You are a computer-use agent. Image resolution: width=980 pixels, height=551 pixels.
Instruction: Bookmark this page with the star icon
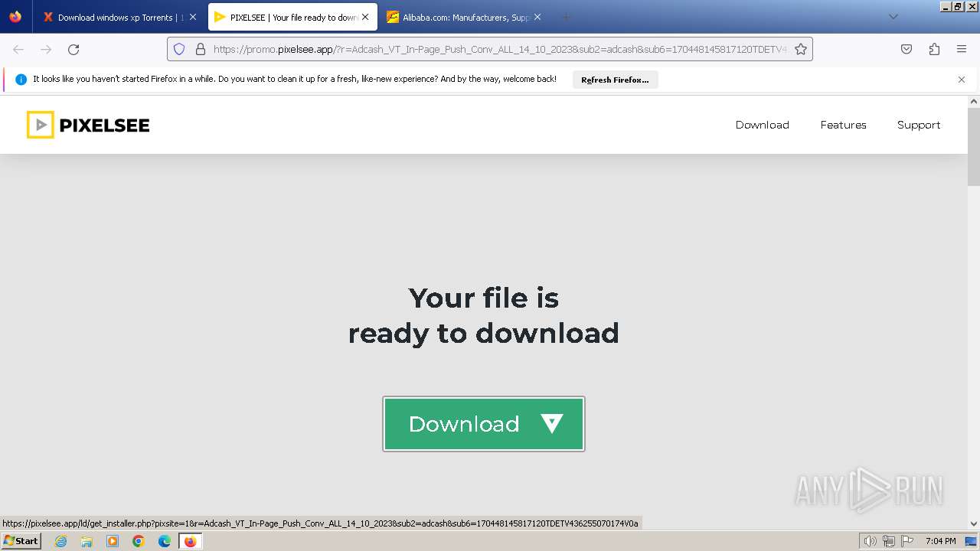click(801, 49)
